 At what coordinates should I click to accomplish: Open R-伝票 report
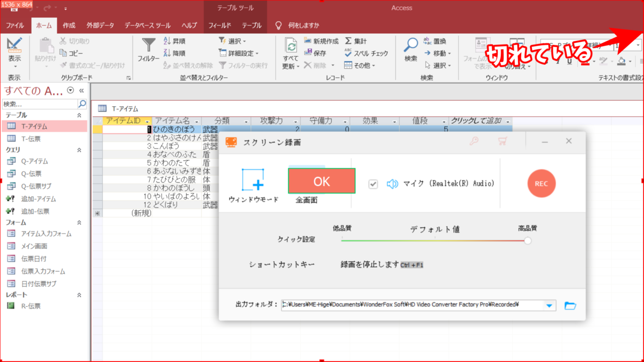click(x=31, y=306)
